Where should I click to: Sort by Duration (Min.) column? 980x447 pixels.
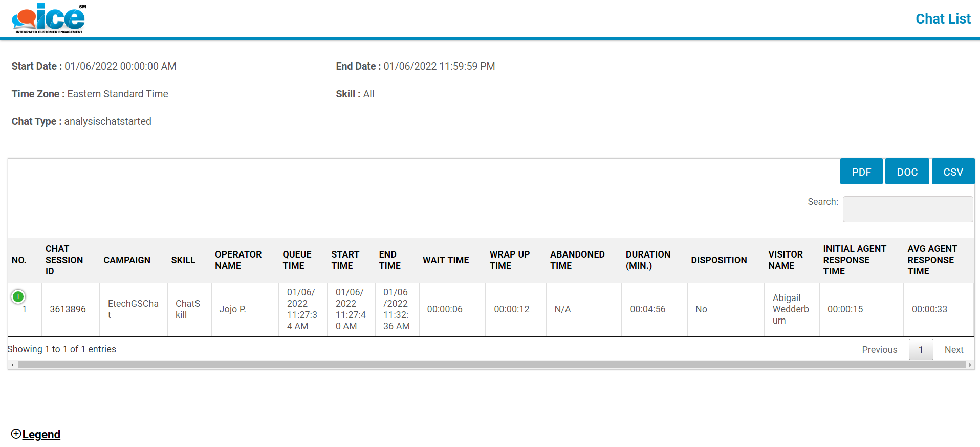647,260
